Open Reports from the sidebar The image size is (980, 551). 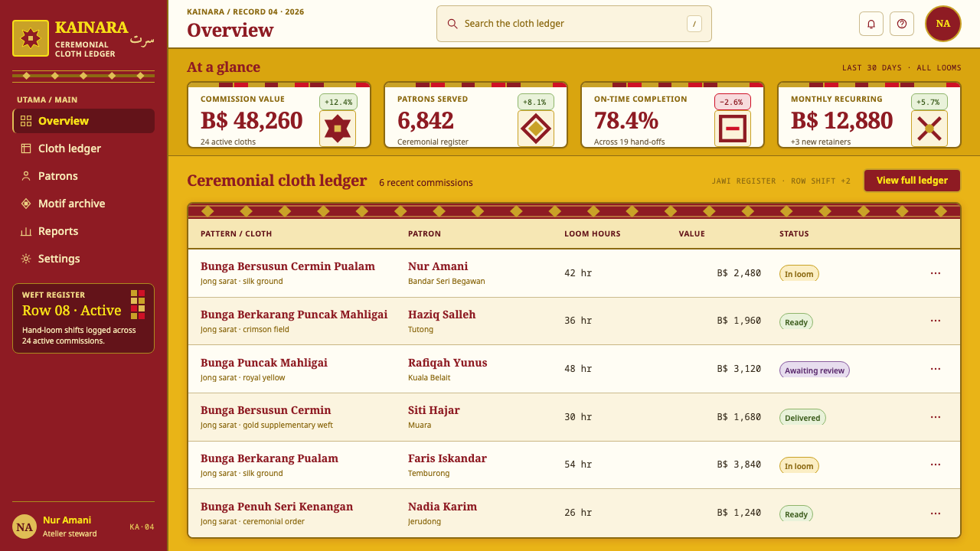pyautogui.click(x=83, y=231)
